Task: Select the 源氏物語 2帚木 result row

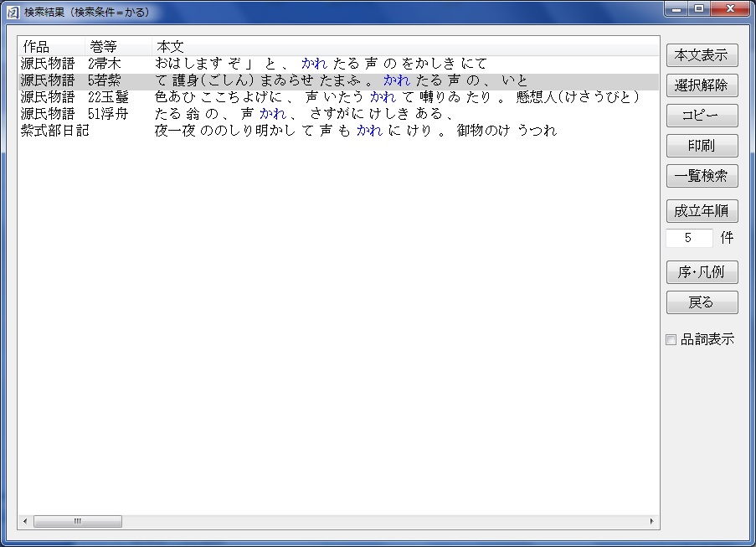Action: click(x=338, y=64)
